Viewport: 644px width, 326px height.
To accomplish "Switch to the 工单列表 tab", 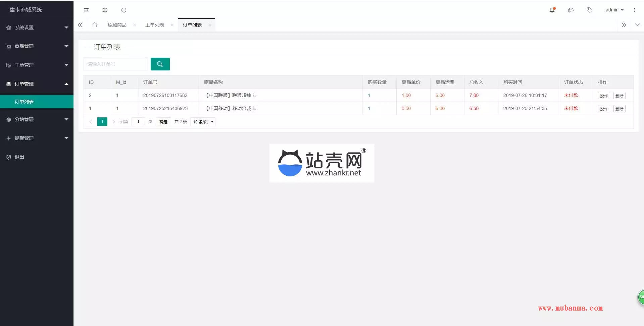I will [x=155, y=25].
